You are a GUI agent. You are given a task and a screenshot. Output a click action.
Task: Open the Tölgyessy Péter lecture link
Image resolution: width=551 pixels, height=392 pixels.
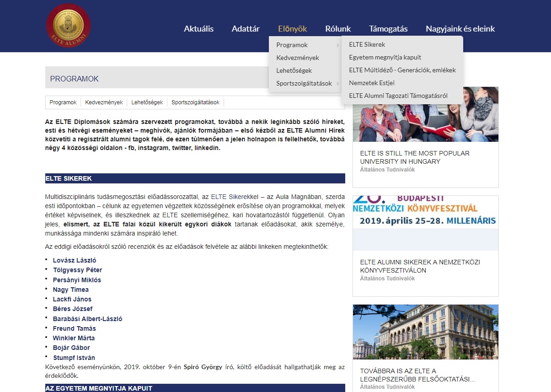77,270
